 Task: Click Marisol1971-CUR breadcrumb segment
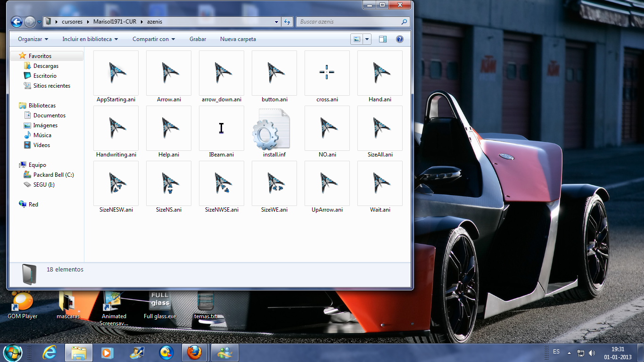point(115,22)
